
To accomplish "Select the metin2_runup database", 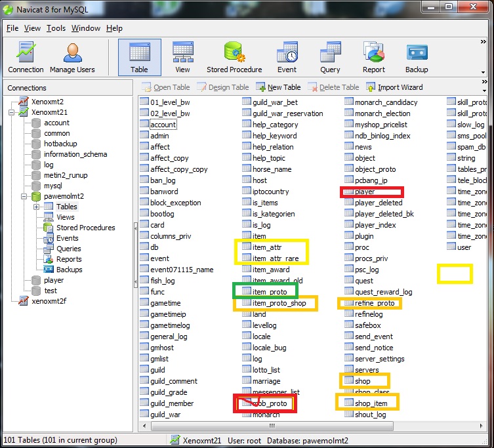I will tap(66, 175).
